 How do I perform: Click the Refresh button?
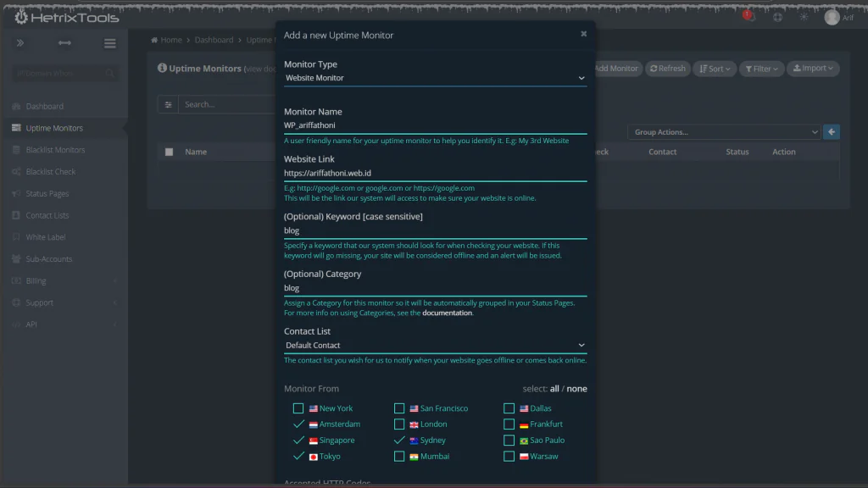(668, 69)
